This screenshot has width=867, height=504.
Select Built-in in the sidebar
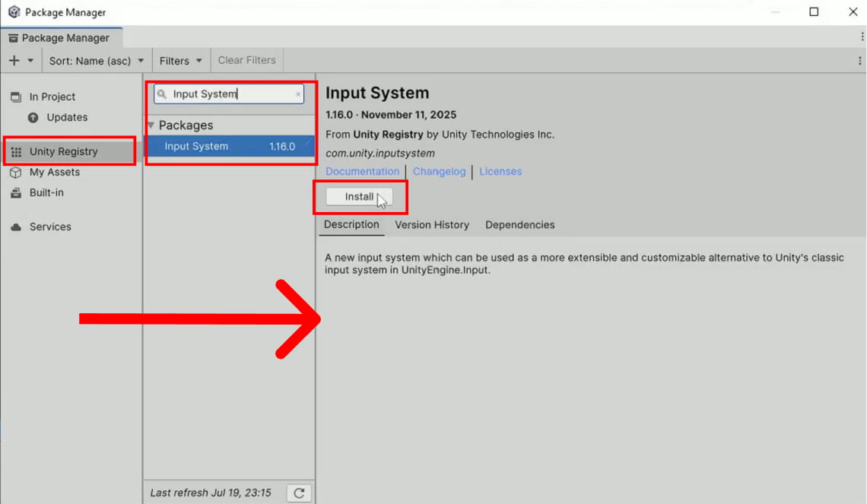(46, 192)
